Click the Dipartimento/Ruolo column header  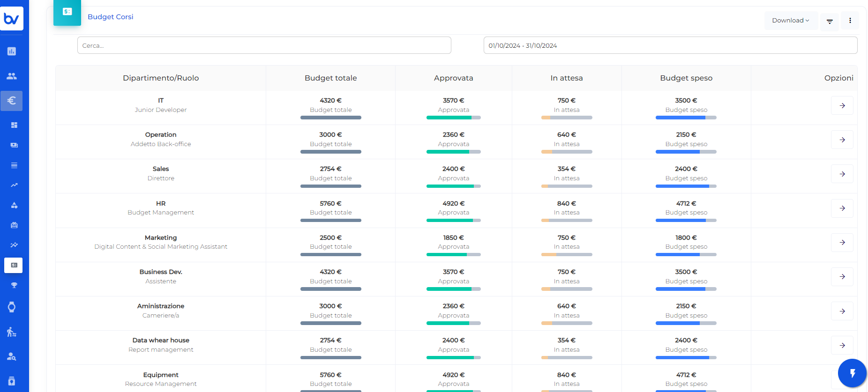pos(161,78)
